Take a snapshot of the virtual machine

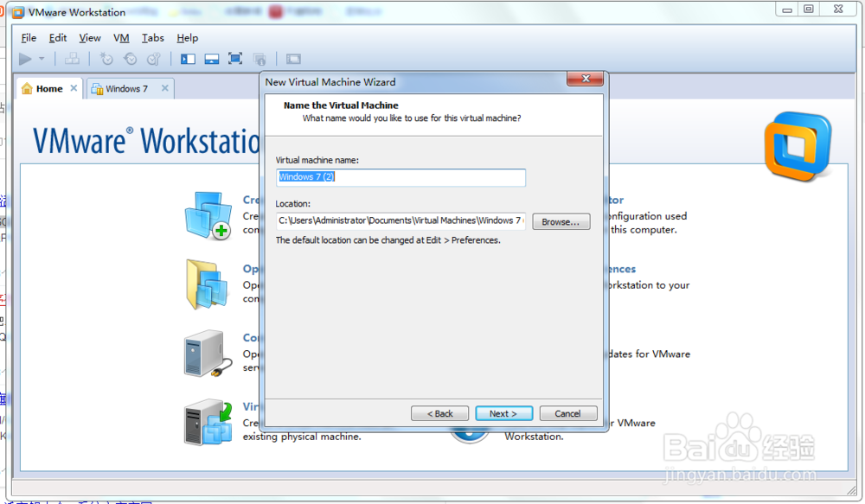106,59
